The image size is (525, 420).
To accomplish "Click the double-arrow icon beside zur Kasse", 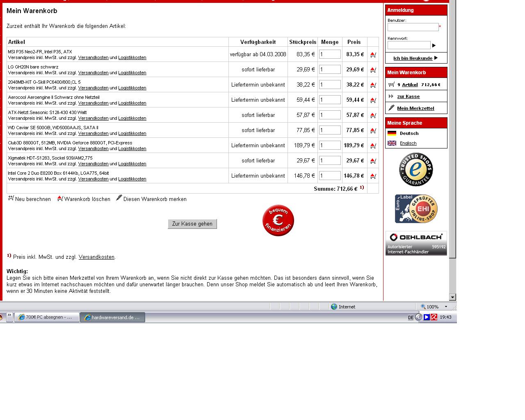I will click(391, 96).
